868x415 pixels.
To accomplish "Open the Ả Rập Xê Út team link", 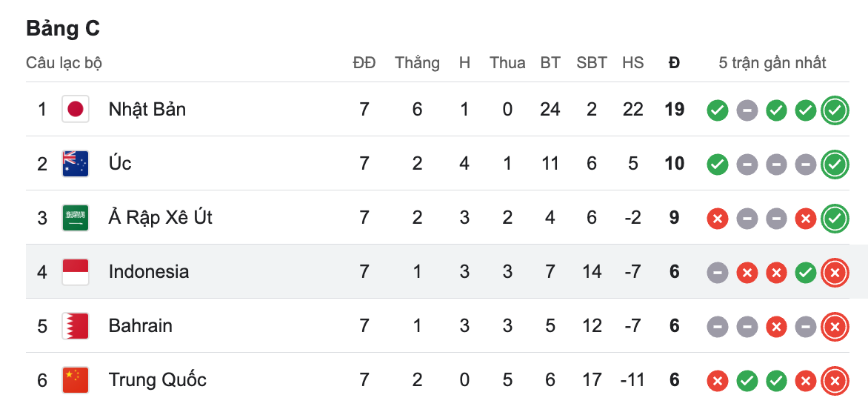I will [x=160, y=218].
